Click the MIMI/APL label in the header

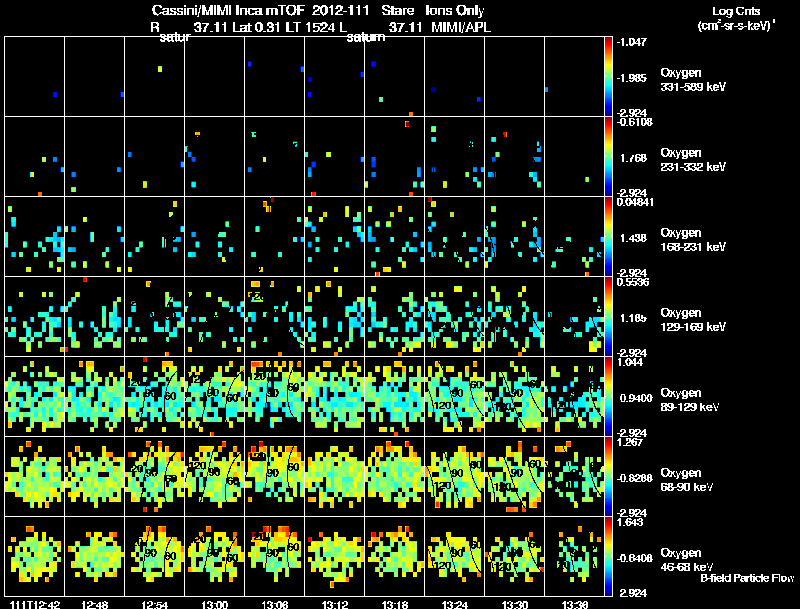point(461,27)
